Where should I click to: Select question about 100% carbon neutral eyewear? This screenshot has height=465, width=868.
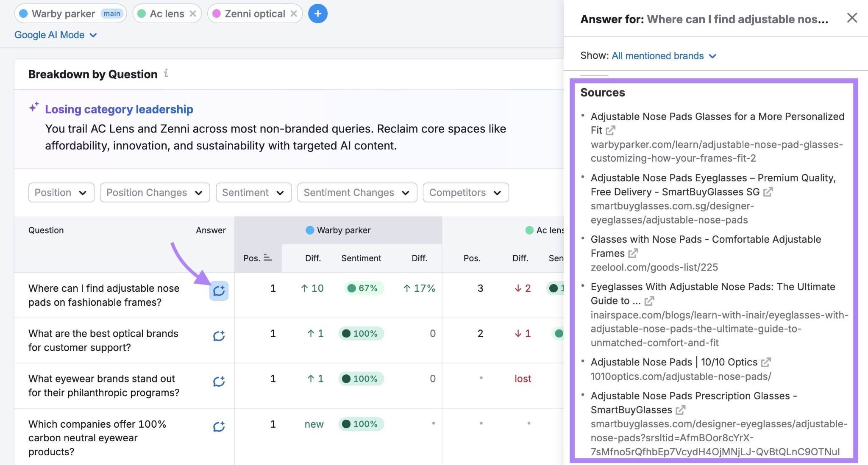point(97,438)
